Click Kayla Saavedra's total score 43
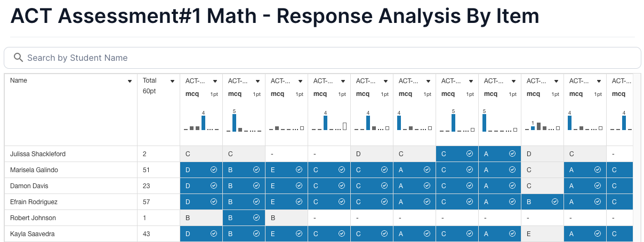 [147, 234]
